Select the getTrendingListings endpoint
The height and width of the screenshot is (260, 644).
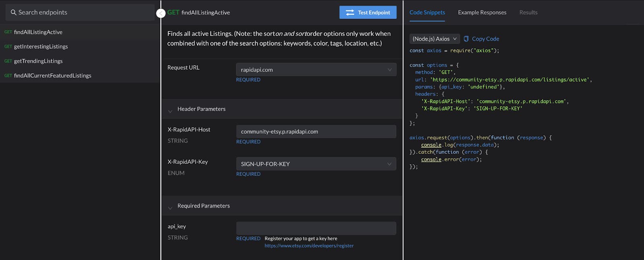pyautogui.click(x=38, y=61)
